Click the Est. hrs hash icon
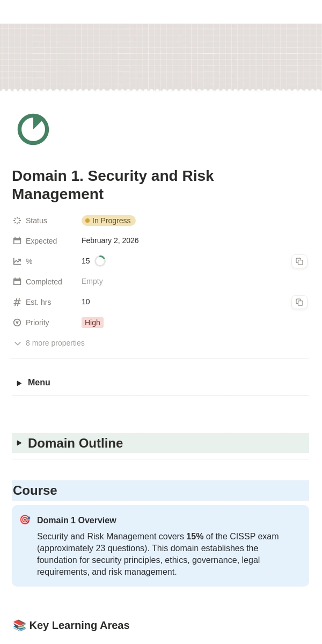The height and width of the screenshot is (644, 322). coord(17,302)
